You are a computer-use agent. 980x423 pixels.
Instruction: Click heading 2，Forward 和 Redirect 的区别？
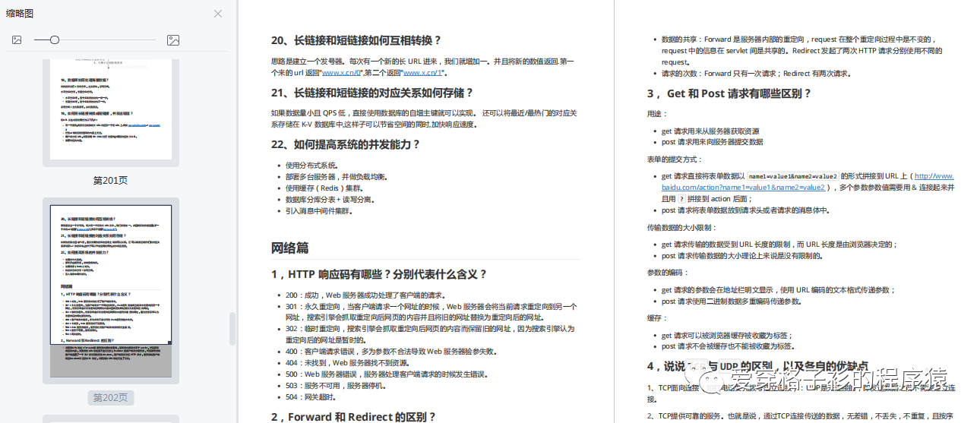[354, 417]
